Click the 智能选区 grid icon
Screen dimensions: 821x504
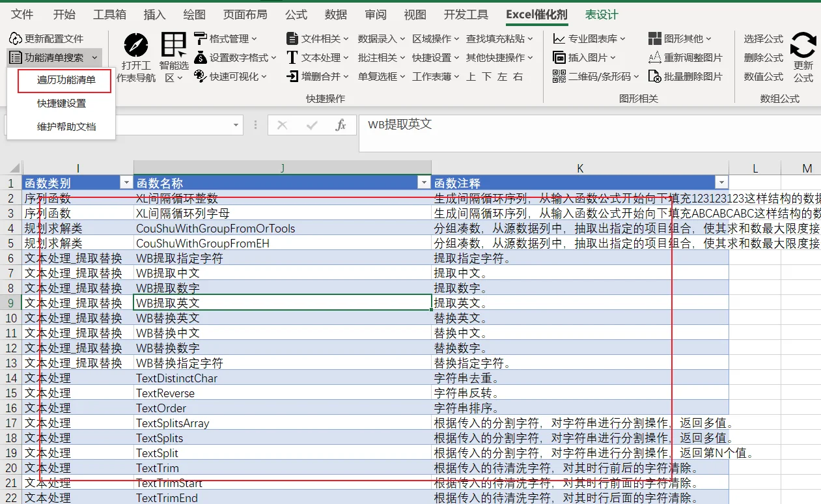click(174, 45)
